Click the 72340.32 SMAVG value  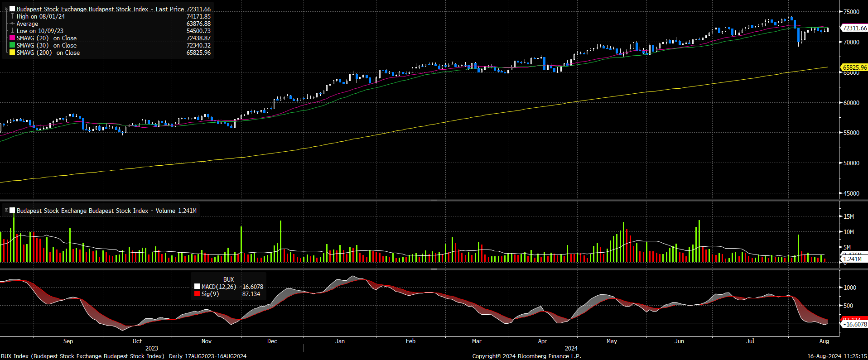(198, 45)
